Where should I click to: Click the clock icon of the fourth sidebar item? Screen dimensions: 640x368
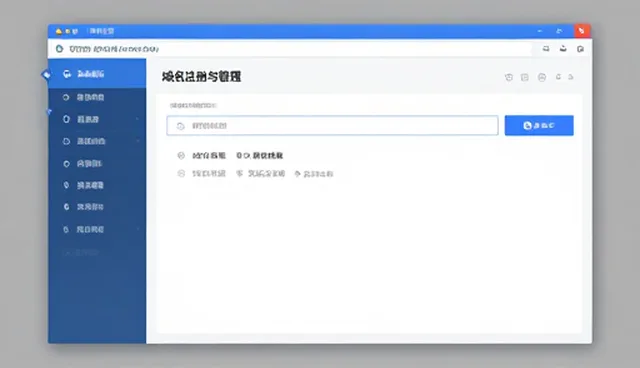tap(66, 141)
